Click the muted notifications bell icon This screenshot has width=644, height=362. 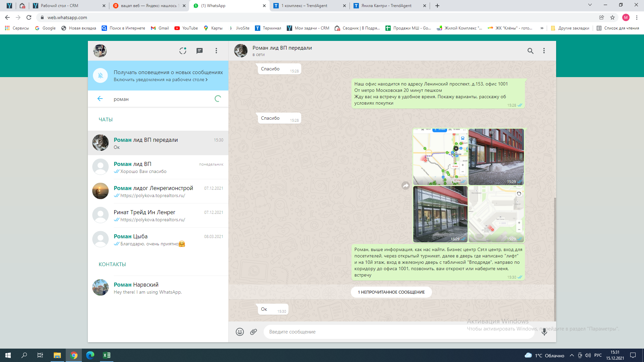tap(100, 75)
